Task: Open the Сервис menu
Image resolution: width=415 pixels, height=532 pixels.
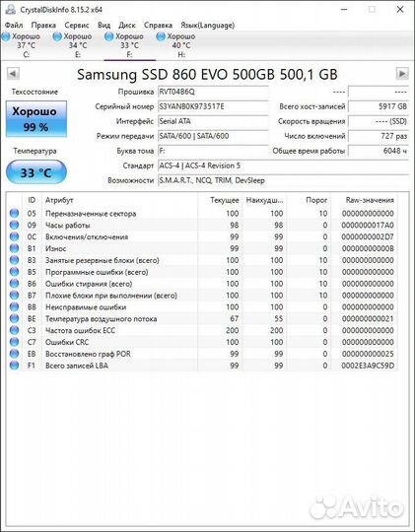Action: pyautogui.click(x=77, y=25)
